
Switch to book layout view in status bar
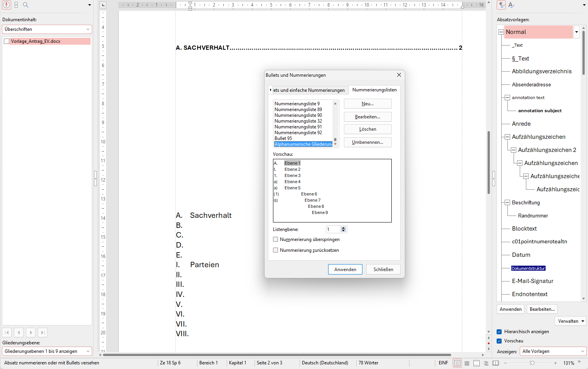coord(495,363)
